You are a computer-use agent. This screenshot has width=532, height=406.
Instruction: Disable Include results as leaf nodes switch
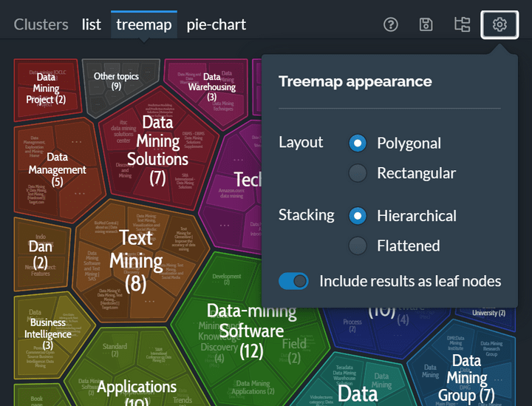[x=293, y=281]
